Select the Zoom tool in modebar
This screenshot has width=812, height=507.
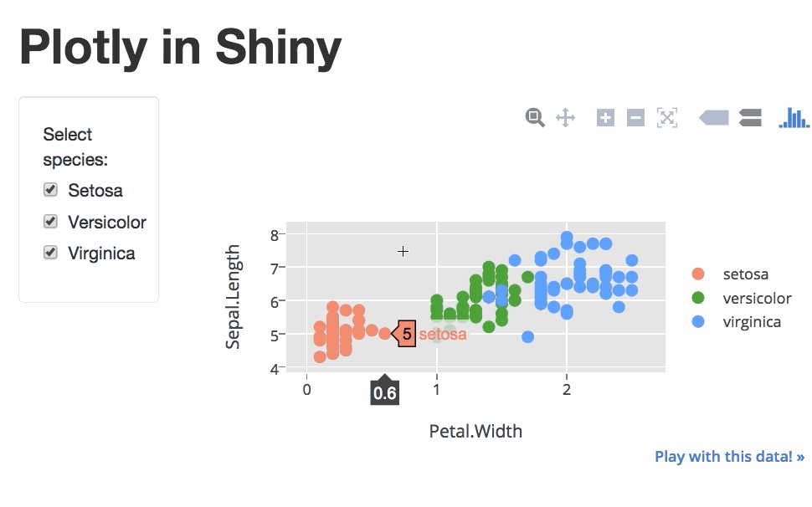[x=534, y=118]
